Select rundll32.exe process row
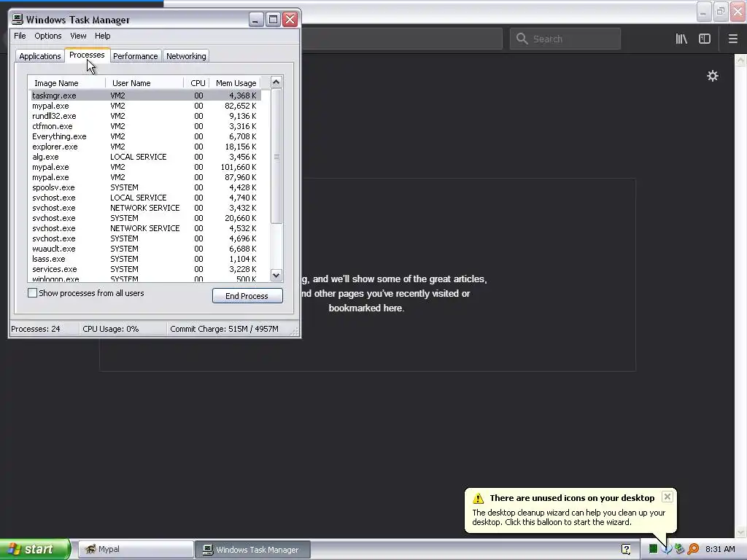The image size is (747, 560). 146,116
